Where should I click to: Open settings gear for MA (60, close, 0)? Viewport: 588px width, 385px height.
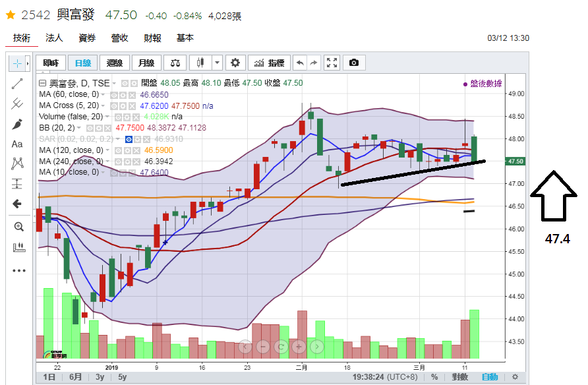[x=123, y=95]
